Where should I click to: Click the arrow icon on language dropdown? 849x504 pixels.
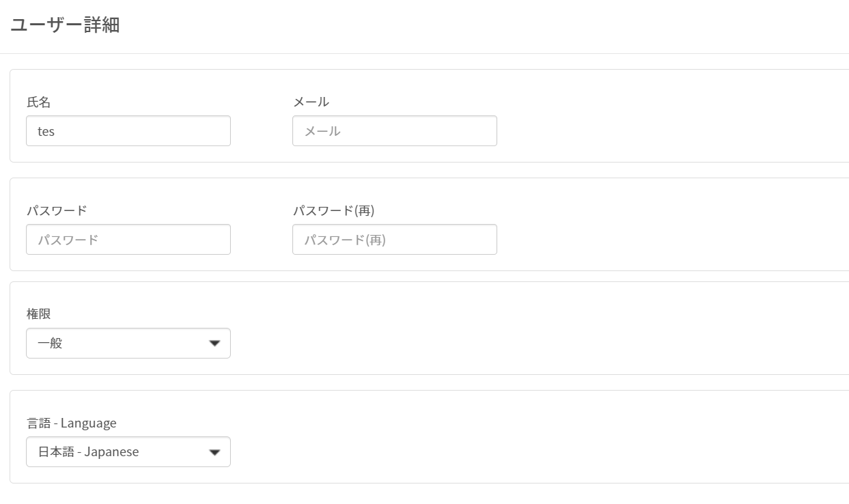[x=214, y=452]
